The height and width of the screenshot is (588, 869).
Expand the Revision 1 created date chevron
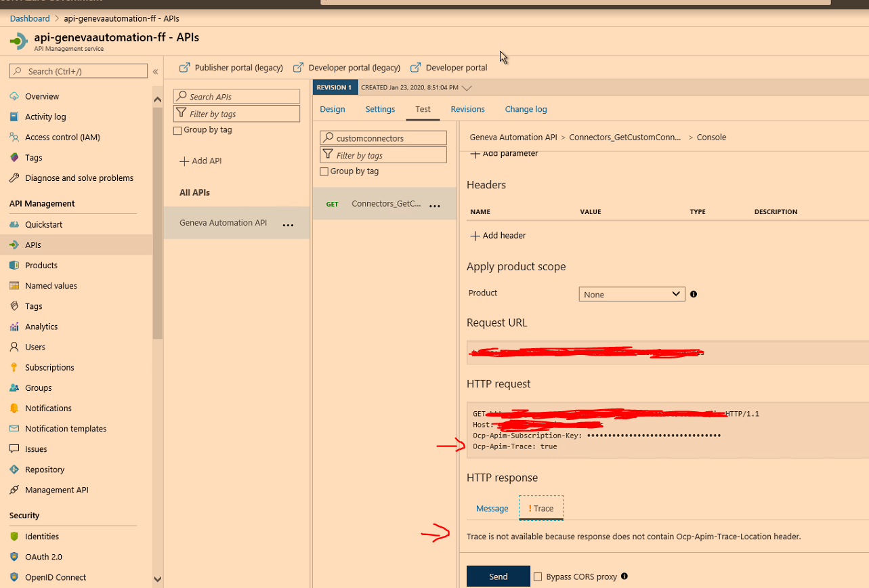point(466,87)
